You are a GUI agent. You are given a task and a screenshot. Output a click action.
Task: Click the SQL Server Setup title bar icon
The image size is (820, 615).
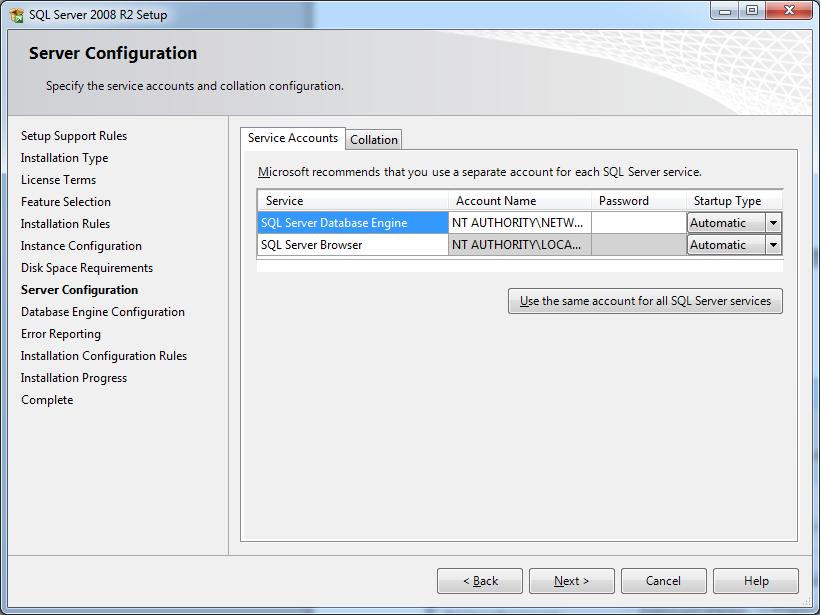coord(16,15)
